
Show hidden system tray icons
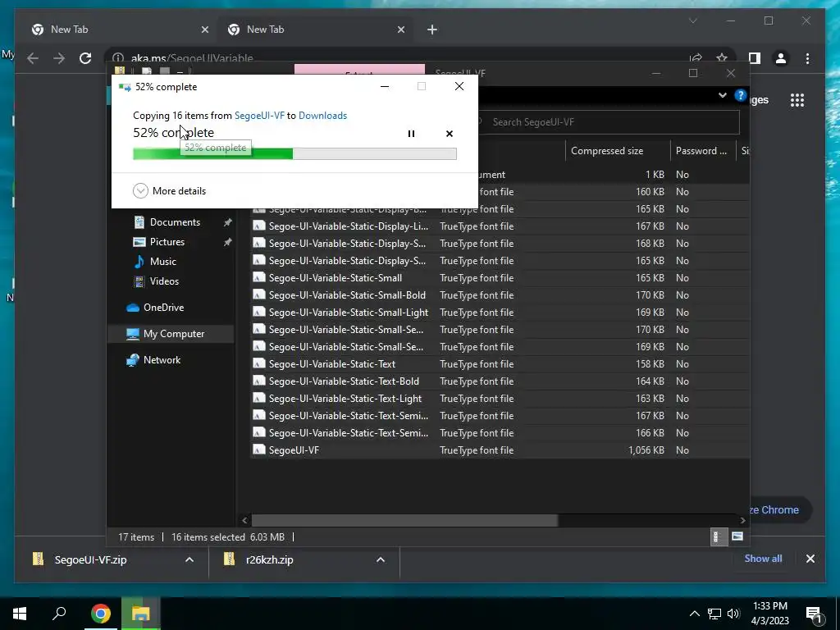point(694,614)
